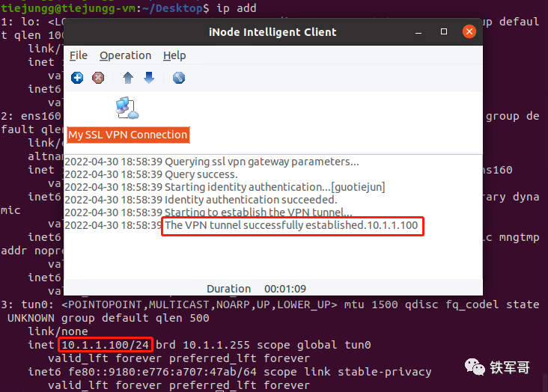This screenshot has width=548, height=392.
Task: Click log text 'The VPN tunnel successfully established.10.1.1.100'
Action: [x=291, y=225]
